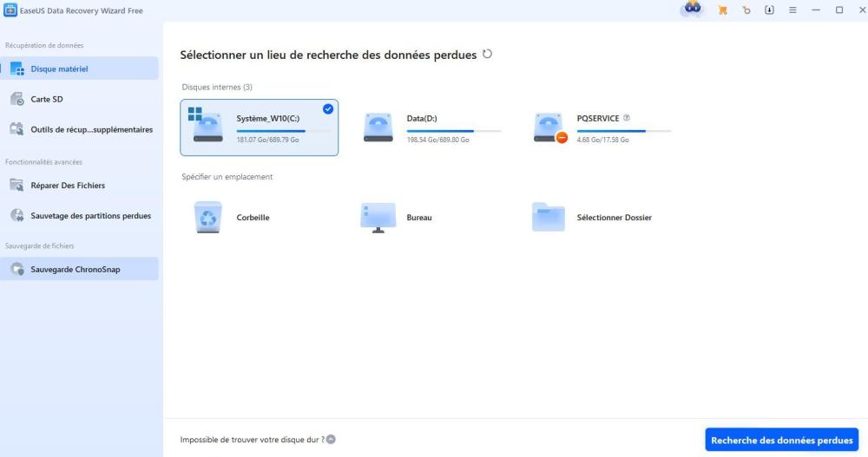This screenshot has height=457, width=868.
Task: Click the Spécifier un emplacement heading
Action: (227, 177)
